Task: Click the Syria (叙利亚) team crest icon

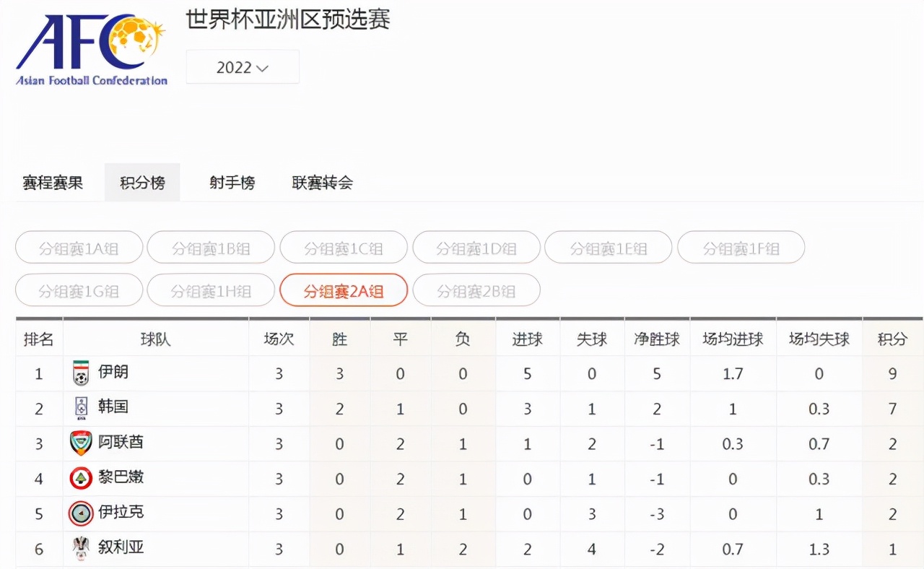Action: click(81, 548)
